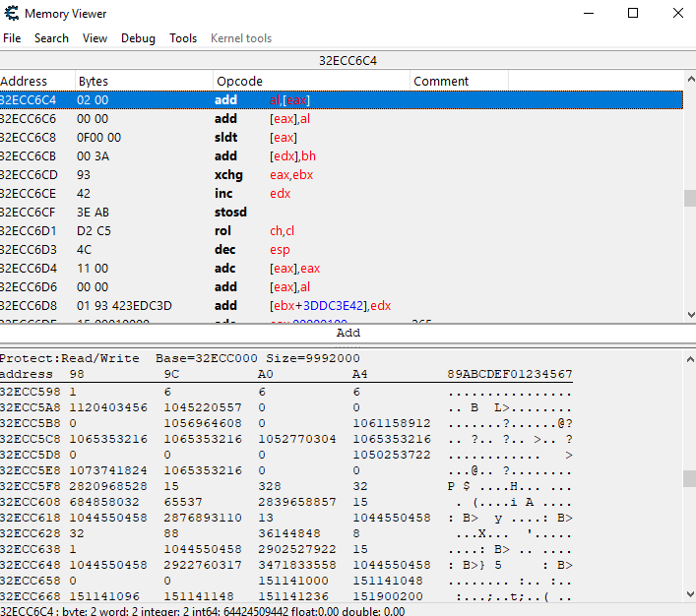Select disassembly row at address 32ECC6C6
This screenshot has height=616, width=696.
pyautogui.click(x=342, y=118)
